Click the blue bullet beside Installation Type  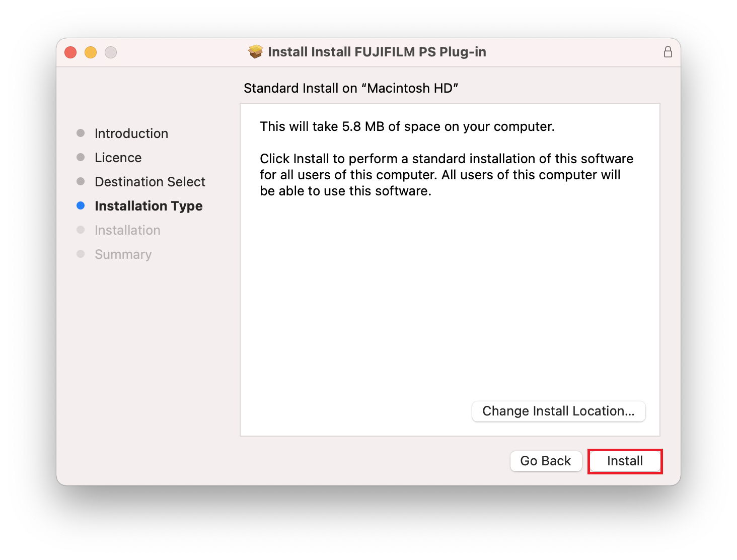click(81, 205)
